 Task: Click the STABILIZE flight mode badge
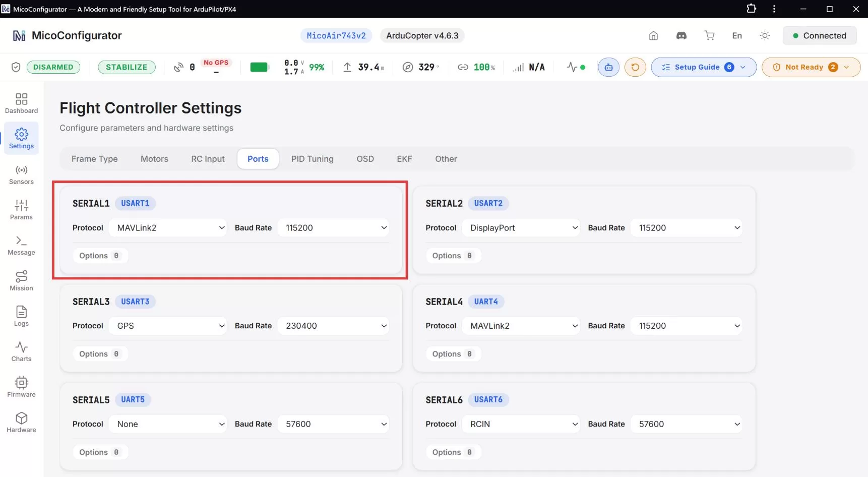pos(127,67)
